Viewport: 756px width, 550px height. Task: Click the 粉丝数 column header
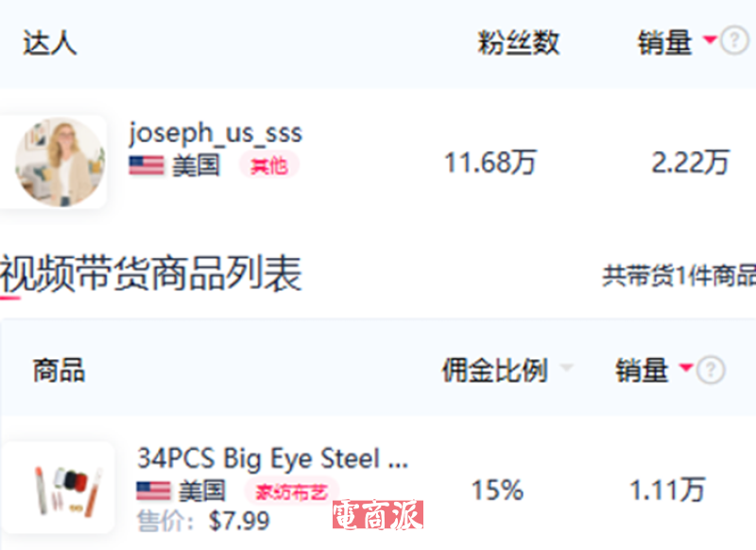(x=518, y=43)
